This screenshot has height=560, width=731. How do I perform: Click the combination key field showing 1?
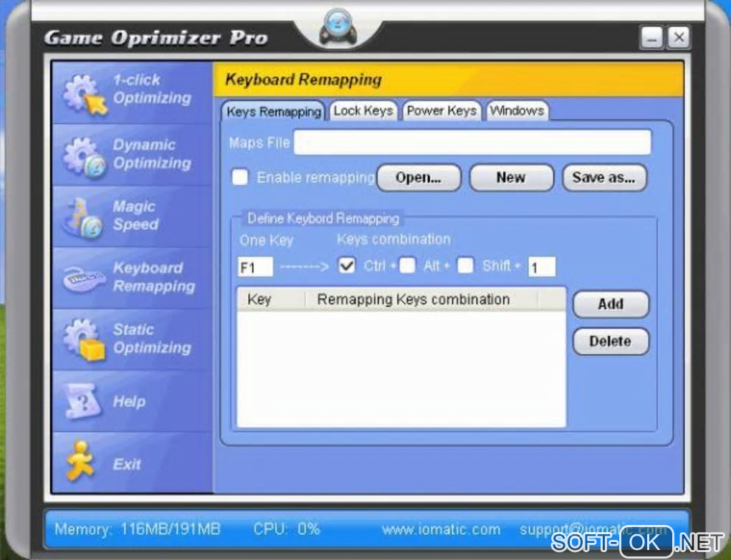[542, 267]
